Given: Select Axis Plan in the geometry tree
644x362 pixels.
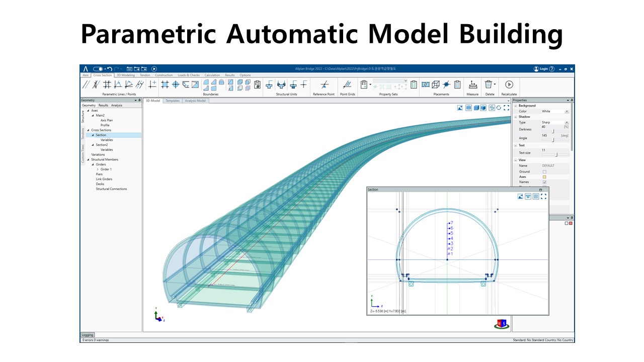Looking at the screenshot, I should [x=107, y=120].
